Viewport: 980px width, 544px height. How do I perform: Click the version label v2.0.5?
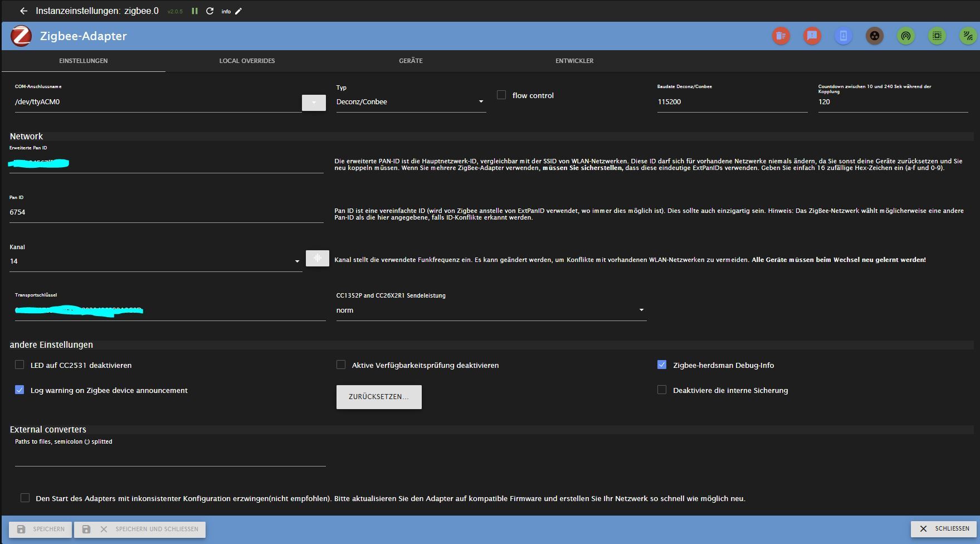(175, 12)
